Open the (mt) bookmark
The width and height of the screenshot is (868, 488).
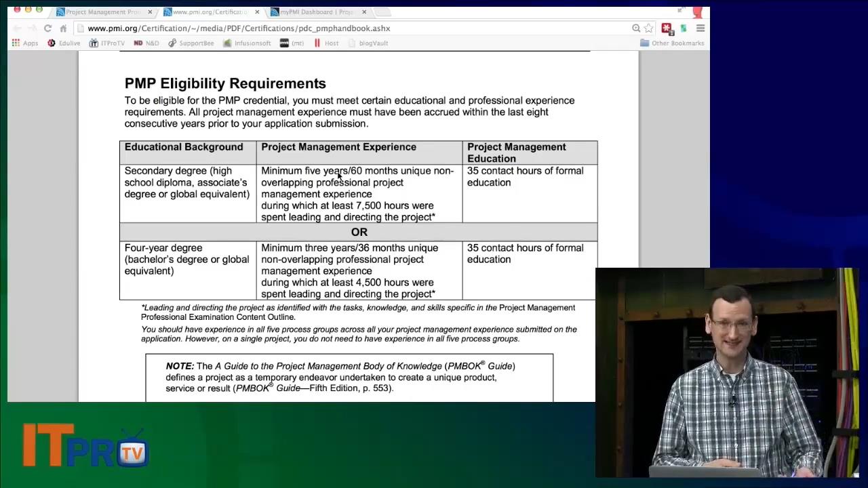(292, 43)
